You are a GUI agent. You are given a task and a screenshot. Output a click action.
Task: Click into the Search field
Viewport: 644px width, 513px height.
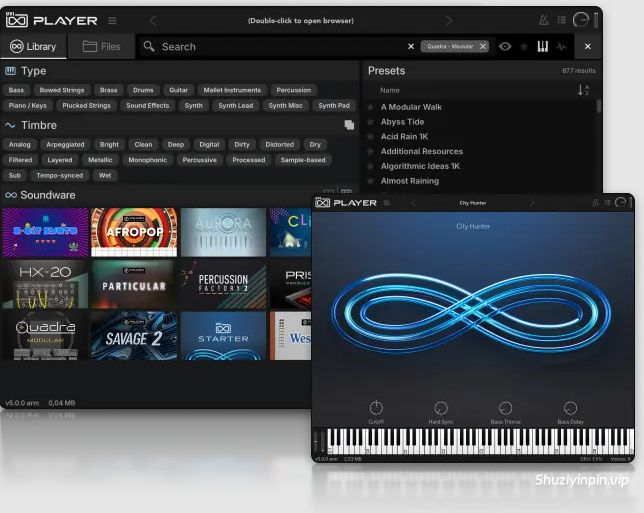271,46
